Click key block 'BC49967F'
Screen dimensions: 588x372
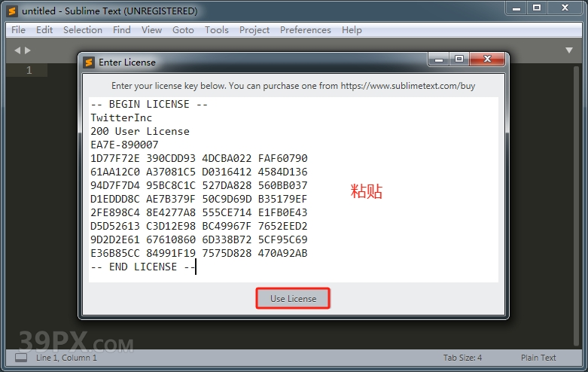pyautogui.click(x=227, y=226)
